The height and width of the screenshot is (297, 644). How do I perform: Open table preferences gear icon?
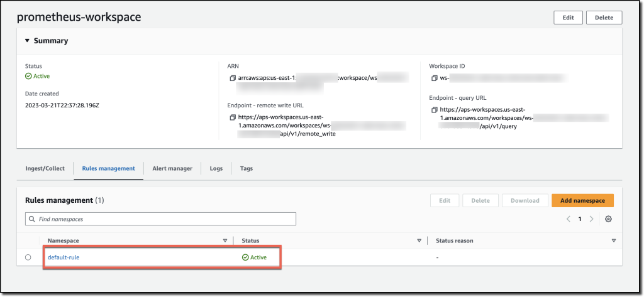click(609, 219)
